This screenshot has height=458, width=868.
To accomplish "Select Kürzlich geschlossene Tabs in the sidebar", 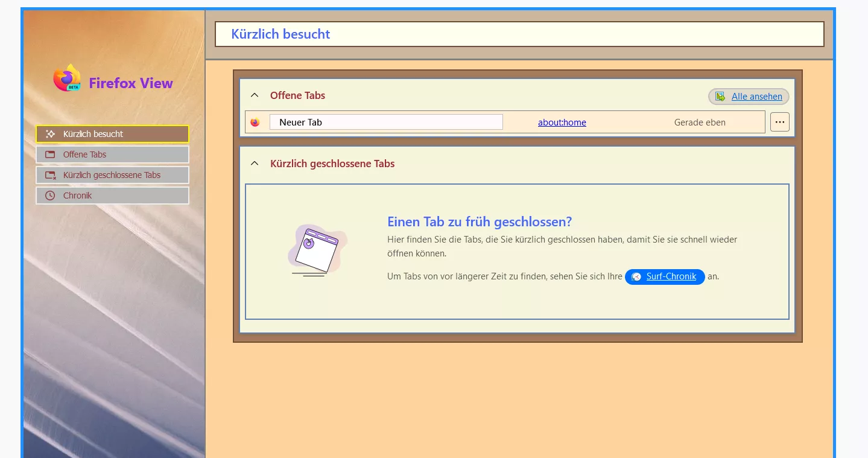I will pyautogui.click(x=112, y=175).
